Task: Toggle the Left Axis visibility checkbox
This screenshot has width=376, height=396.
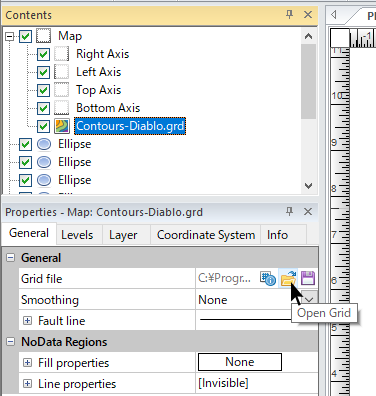Action: pos(43,72)
